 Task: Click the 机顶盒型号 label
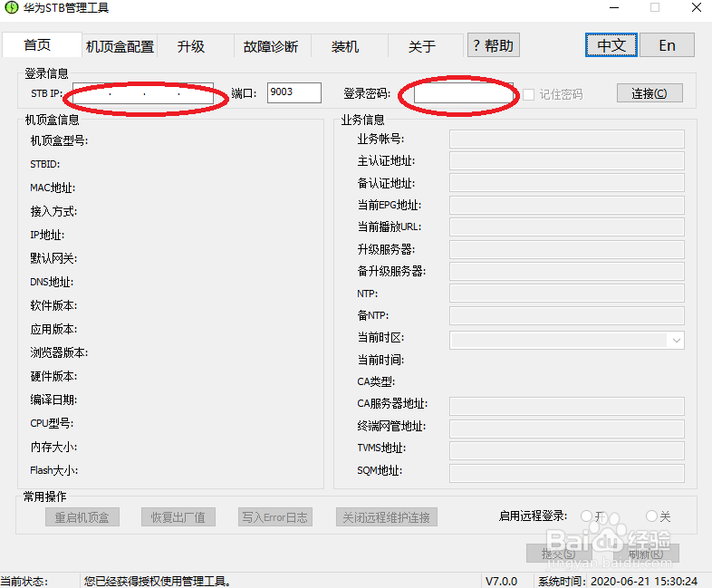coord(59,140)
